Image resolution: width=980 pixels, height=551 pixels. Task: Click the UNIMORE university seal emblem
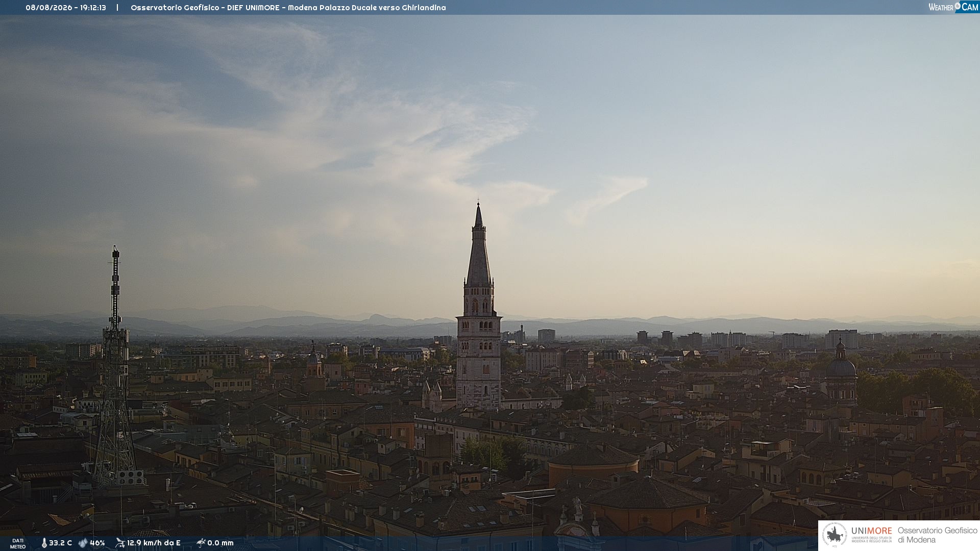point(835,535)
